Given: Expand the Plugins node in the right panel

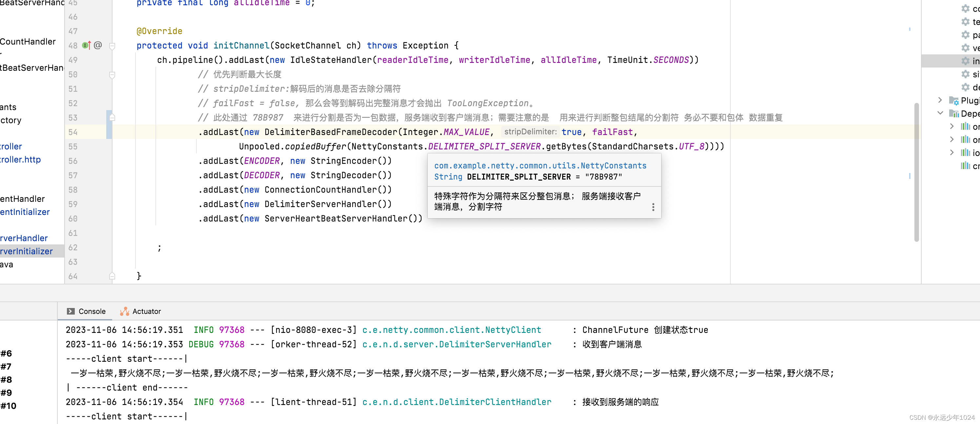Looking at the screenshot, I should pos(940,100).
